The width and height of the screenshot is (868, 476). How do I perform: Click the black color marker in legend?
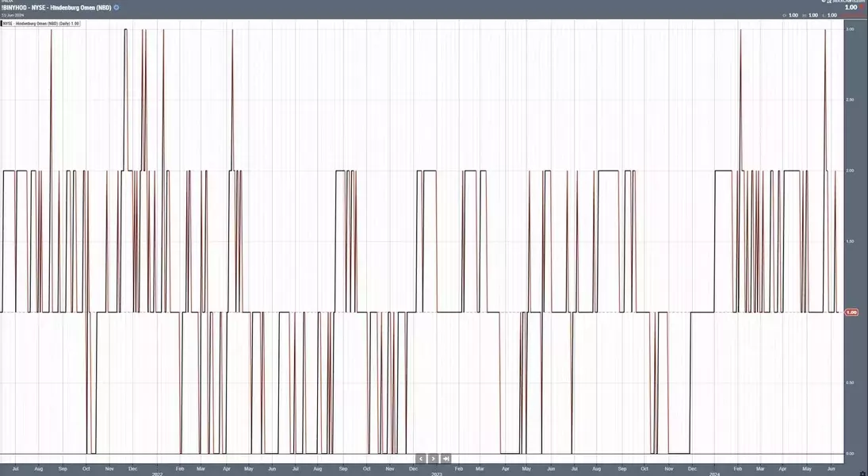1,24
